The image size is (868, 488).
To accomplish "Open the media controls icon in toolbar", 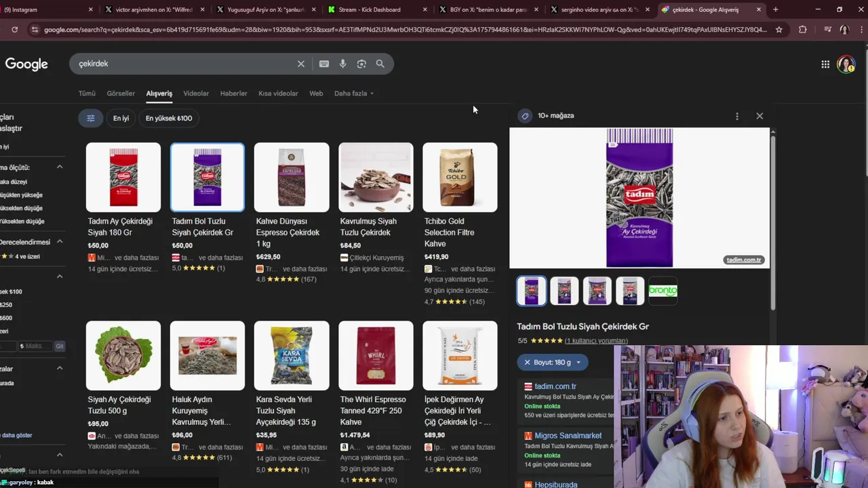I will click(827, 29).
